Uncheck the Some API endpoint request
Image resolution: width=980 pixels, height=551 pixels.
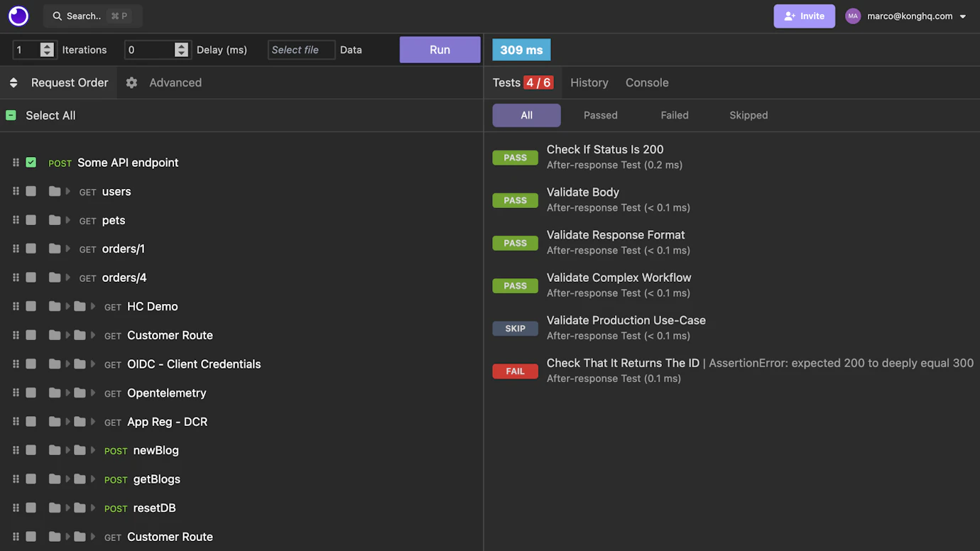31,162
